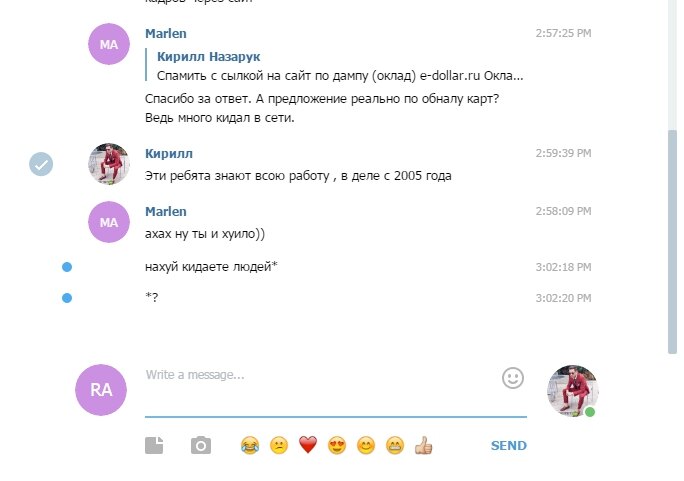This screenshot has height=481, width=684.
Task: Open the camera photo attachment icon
Action: 201,445
